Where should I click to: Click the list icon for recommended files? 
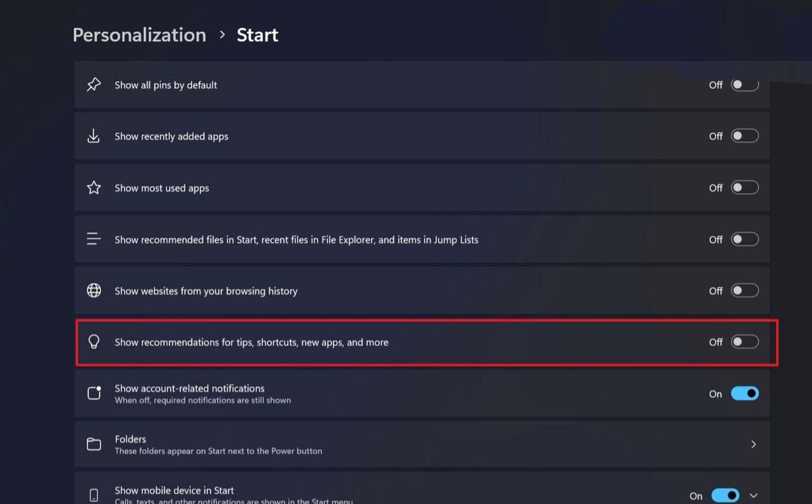click(94, 239)
